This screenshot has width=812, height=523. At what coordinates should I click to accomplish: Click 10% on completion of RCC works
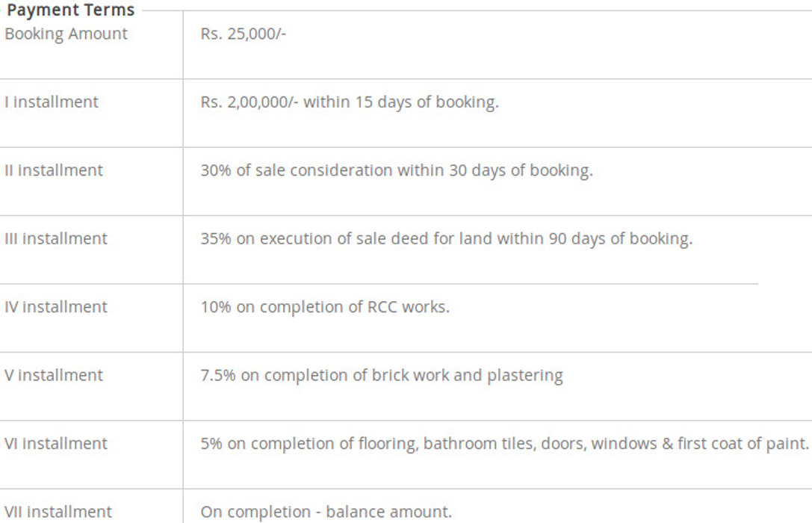(x=325, y=307)
